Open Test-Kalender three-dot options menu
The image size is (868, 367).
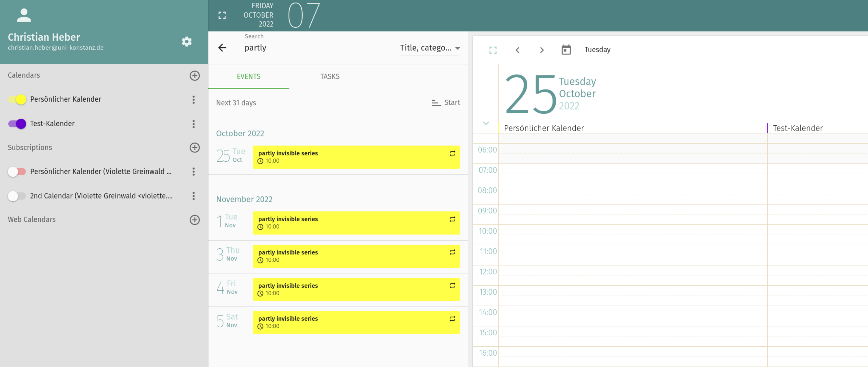(x=193, y=124)
